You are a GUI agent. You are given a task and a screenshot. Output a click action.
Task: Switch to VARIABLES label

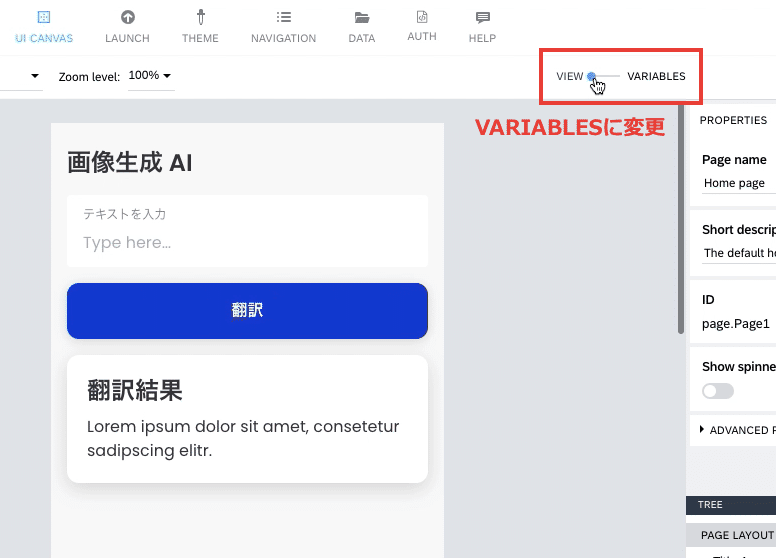click(656, 76)
